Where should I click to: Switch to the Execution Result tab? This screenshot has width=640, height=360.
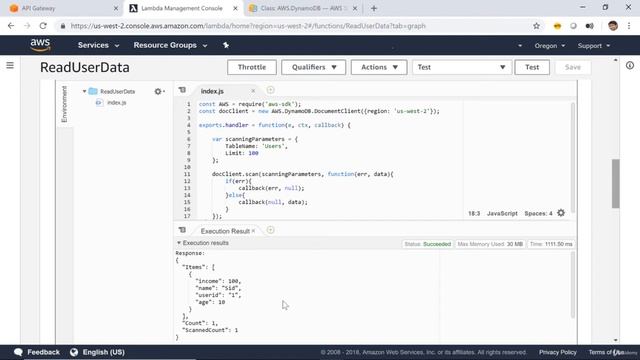point(225,231)
